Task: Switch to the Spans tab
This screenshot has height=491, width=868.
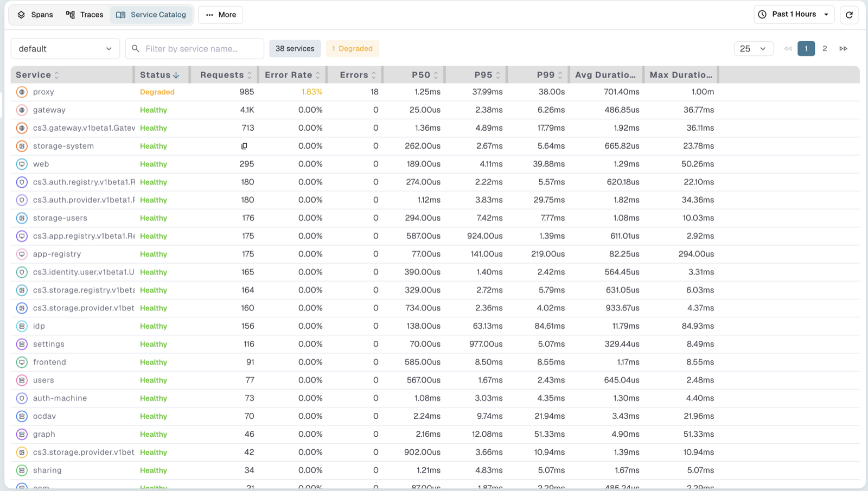Action: coord(35,15)
